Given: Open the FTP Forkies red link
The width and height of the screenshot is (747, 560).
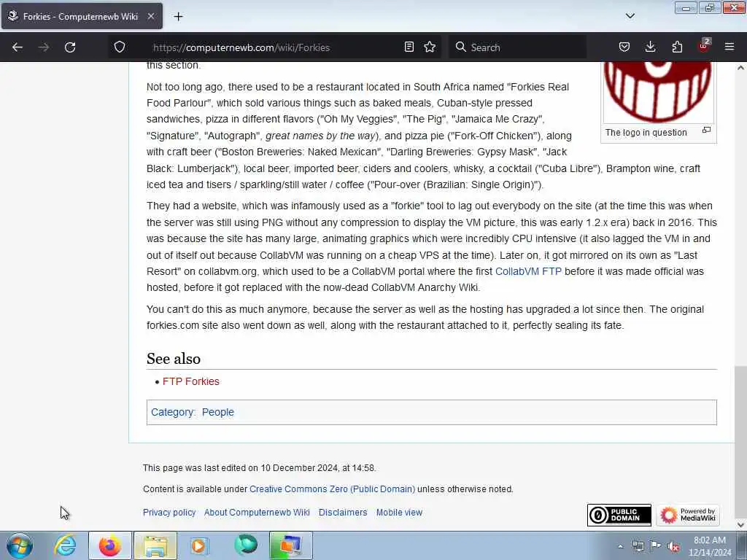Looking at the screenshot, I should 191,381.
